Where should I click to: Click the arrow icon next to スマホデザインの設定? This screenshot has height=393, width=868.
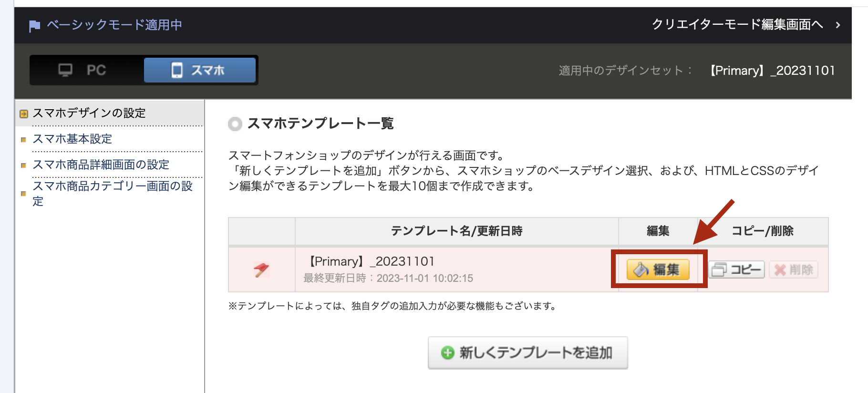[23, 114]
